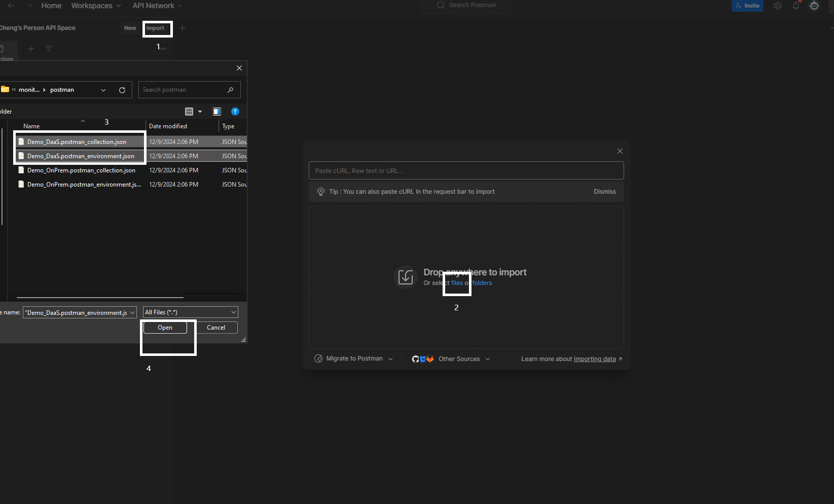Click the sidebar filter icon
Image resolution: width=834 pixels, height=504 pixels.
pyautogui.click(x=49, y=49)
